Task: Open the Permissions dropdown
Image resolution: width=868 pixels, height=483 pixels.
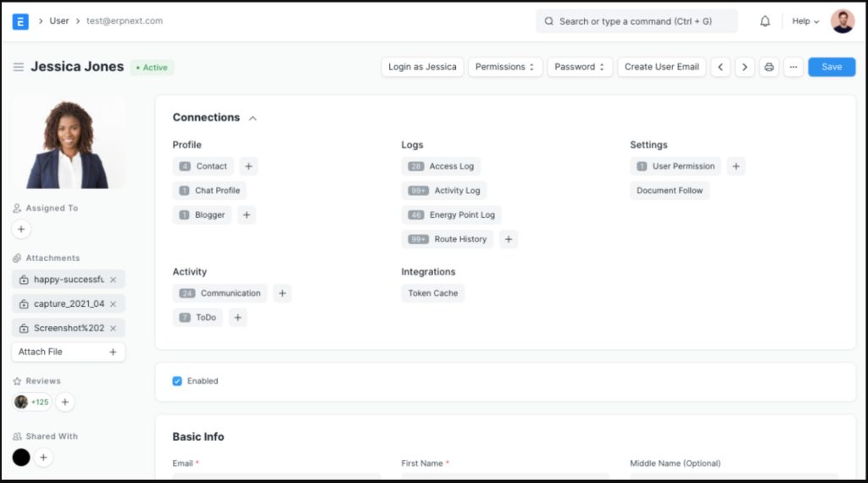Action: click(x=505, y=67)
